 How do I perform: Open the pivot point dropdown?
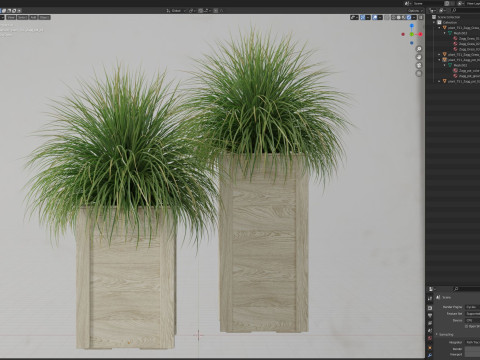(192, 11)
